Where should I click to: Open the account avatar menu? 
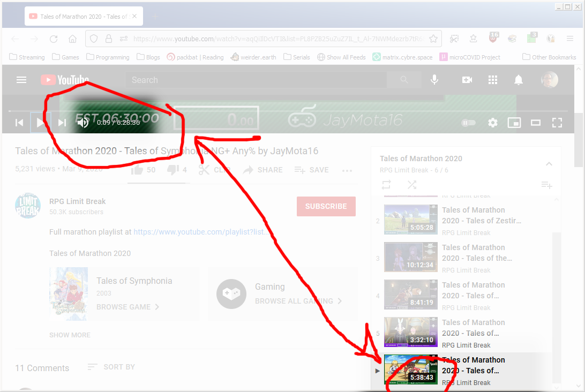tap(549, 80)
